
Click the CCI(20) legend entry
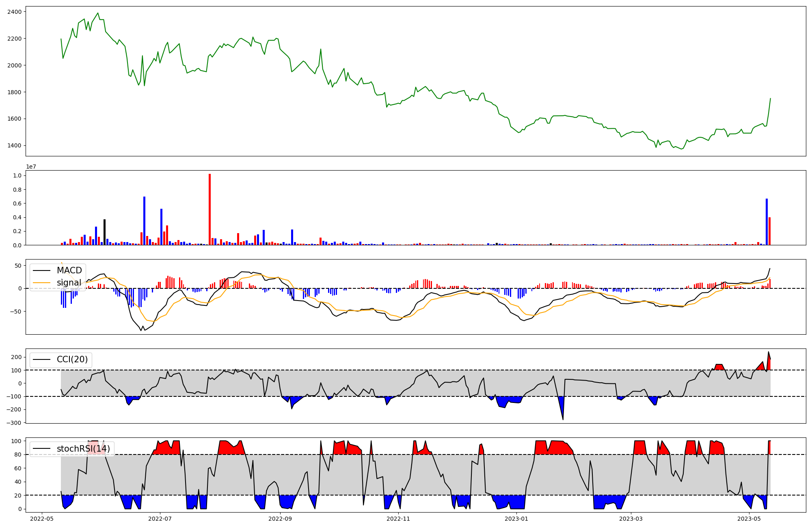point(72,359)
